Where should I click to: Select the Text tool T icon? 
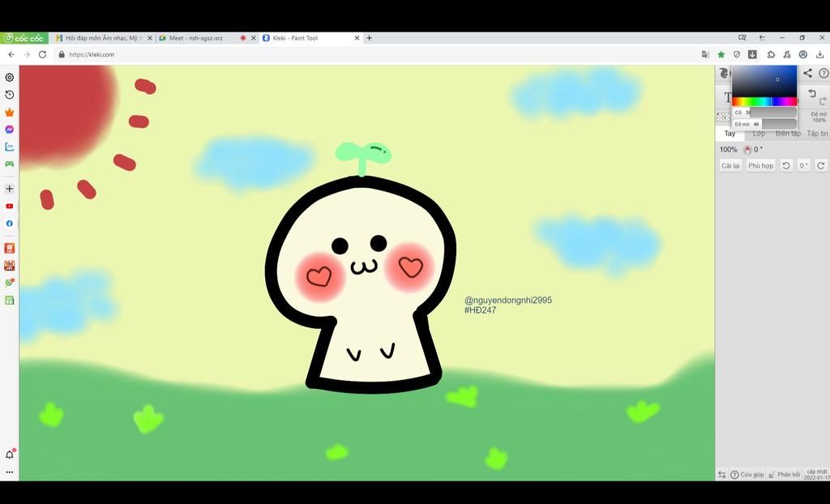728,97
